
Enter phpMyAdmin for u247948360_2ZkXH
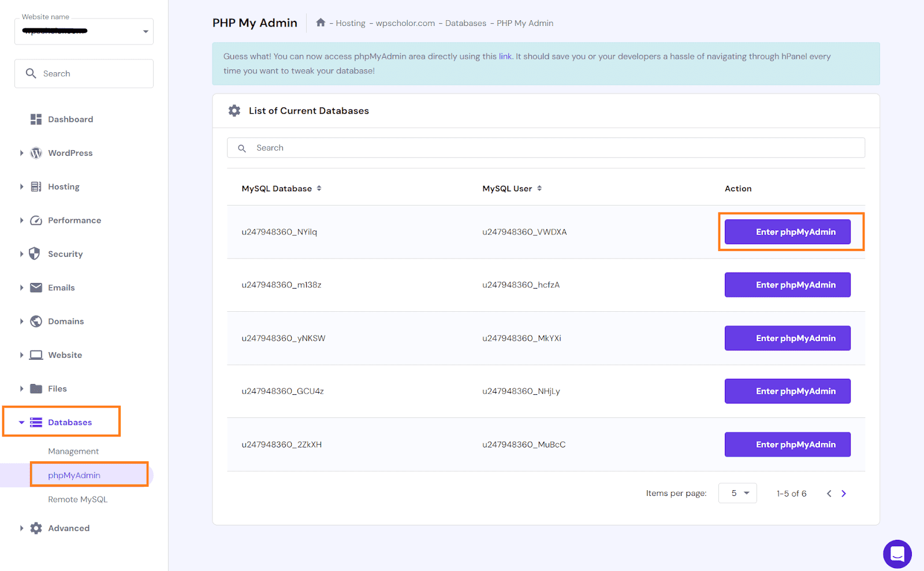pos(788,445)
